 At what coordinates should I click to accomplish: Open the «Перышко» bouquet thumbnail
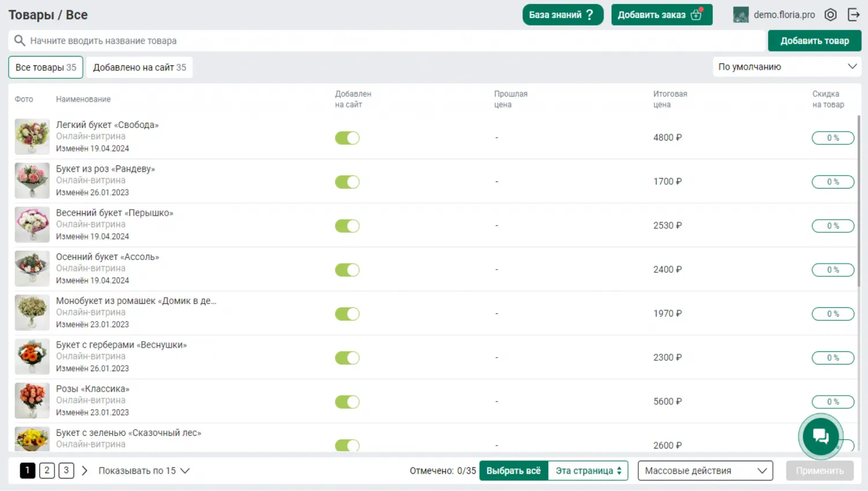[x=32, y=225]
